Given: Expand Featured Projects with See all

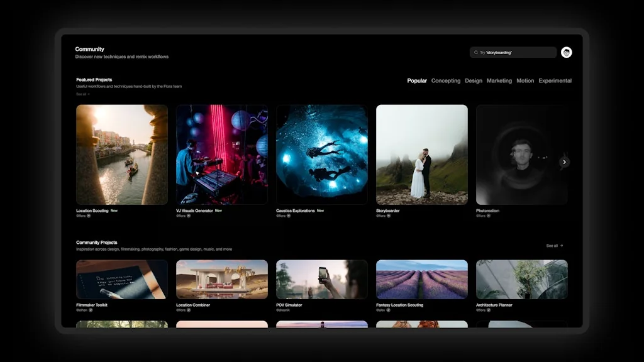Looking at the screenshot, I should (82, 94).
